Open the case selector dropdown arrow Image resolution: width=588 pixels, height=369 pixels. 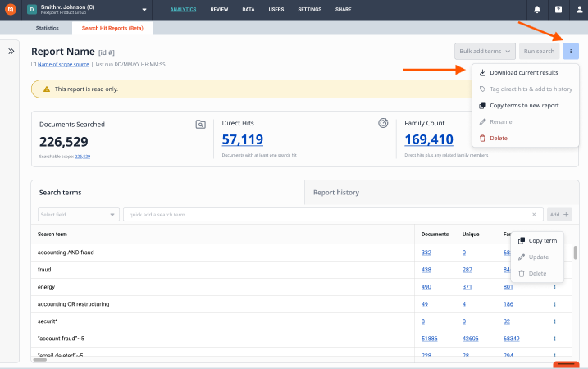pos(144,10)
